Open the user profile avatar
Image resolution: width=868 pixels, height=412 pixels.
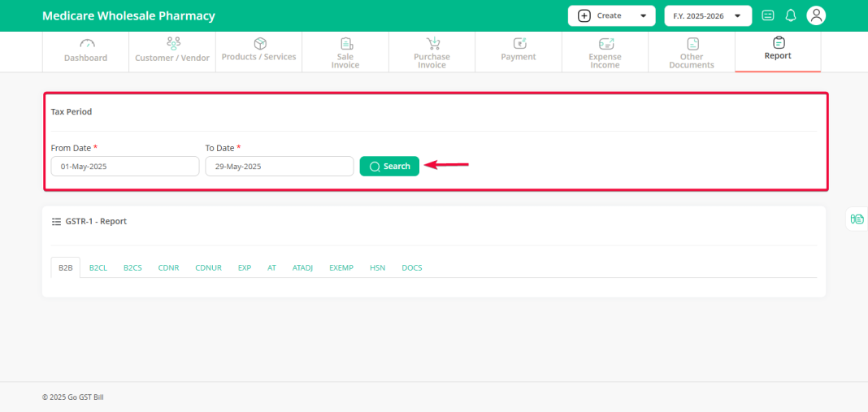point(816,15)
